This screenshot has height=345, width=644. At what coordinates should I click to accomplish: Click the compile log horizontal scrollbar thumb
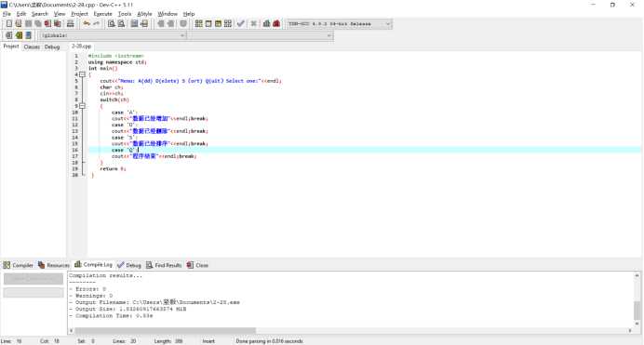click(165, 330)
